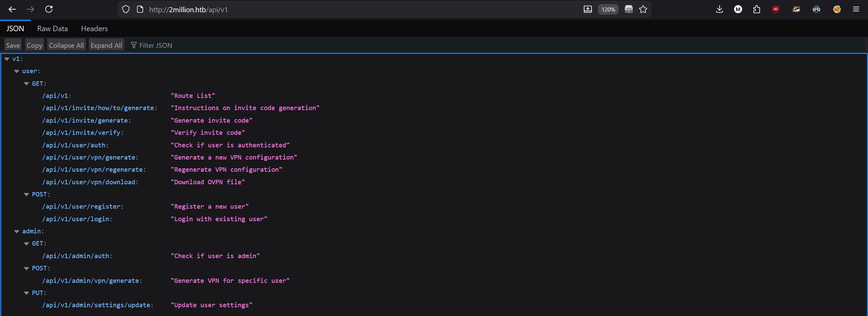Image resolution: width=868 pixels, height=316 pixels.
Task: Click inside the Filter JSON field
Action: (x=155, y=45)
